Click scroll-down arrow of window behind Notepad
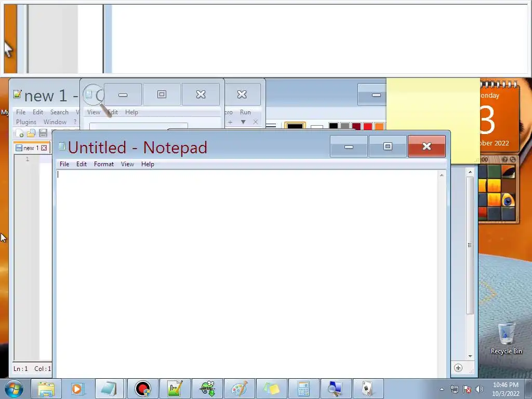 point(470,356)
